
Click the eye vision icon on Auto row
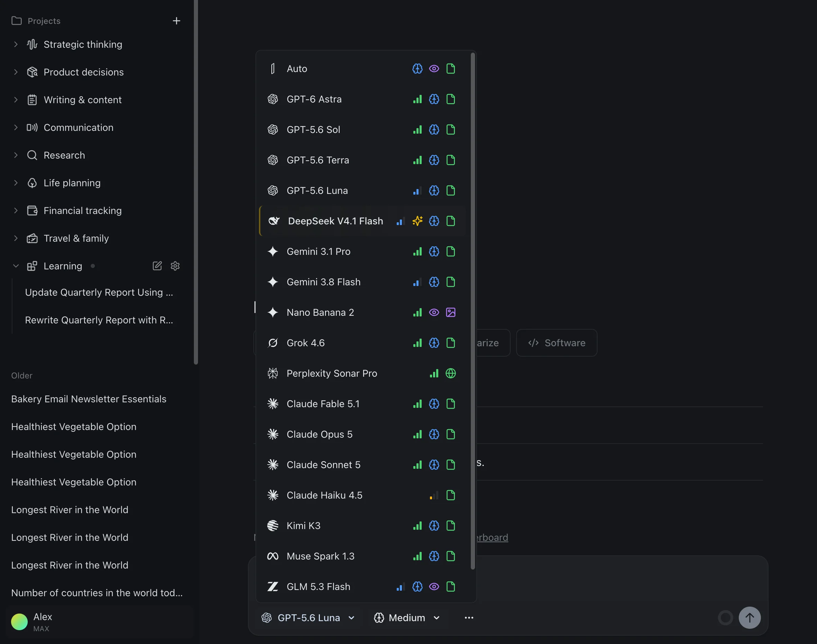click(434, 69)
